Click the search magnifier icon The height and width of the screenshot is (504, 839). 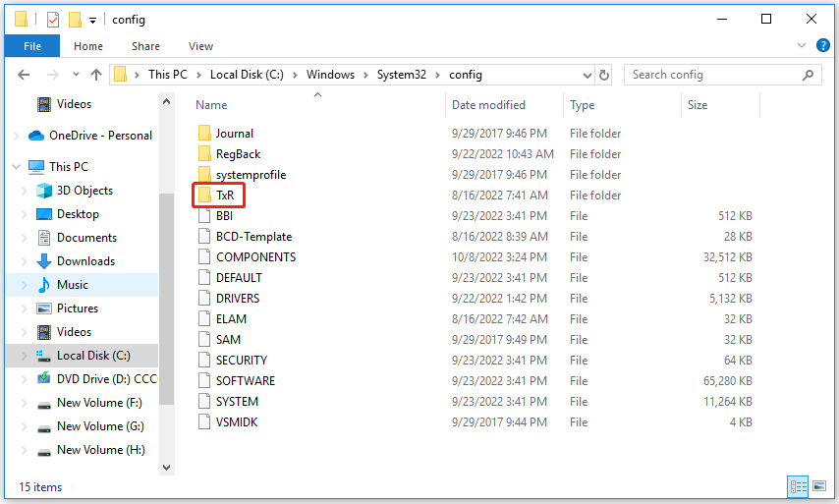click(808, 75)
